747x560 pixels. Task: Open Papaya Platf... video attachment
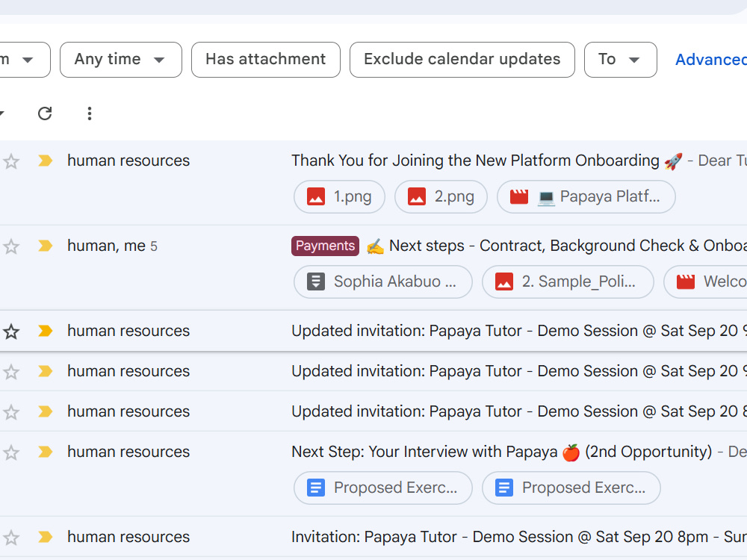click(586, 196)
